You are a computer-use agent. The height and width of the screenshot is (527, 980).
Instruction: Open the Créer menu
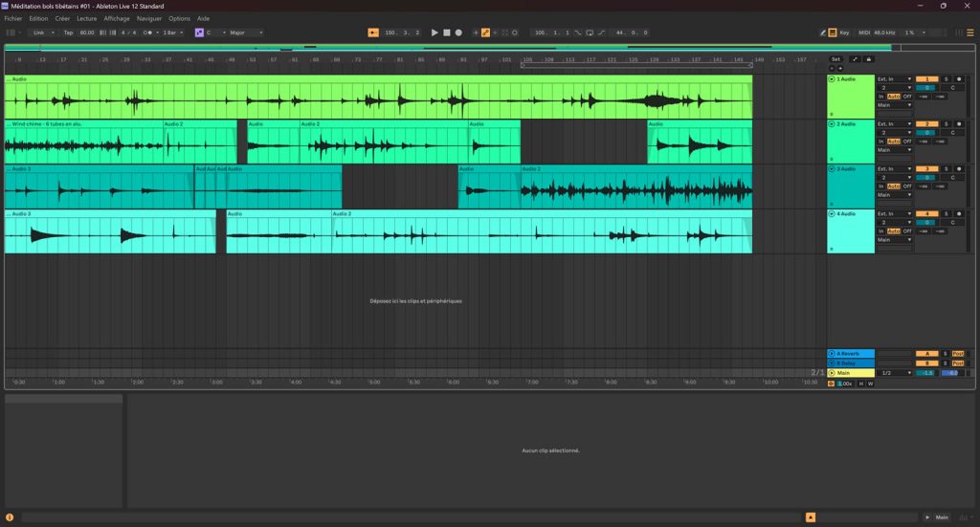(62, 19)
